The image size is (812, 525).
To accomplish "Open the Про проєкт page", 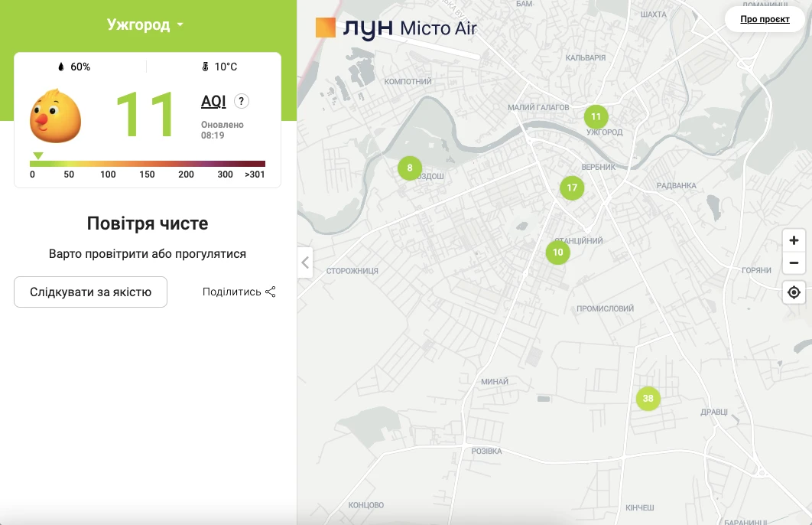I will point(765,19).
